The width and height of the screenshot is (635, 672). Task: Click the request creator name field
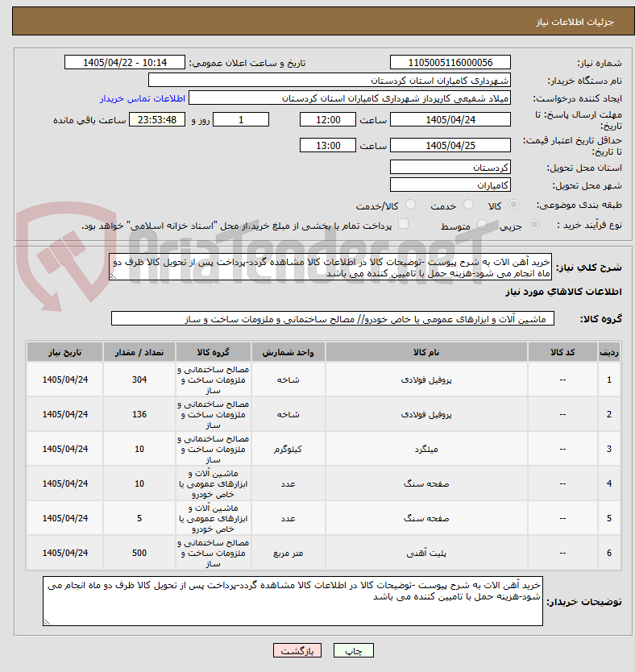click(350, 98)
